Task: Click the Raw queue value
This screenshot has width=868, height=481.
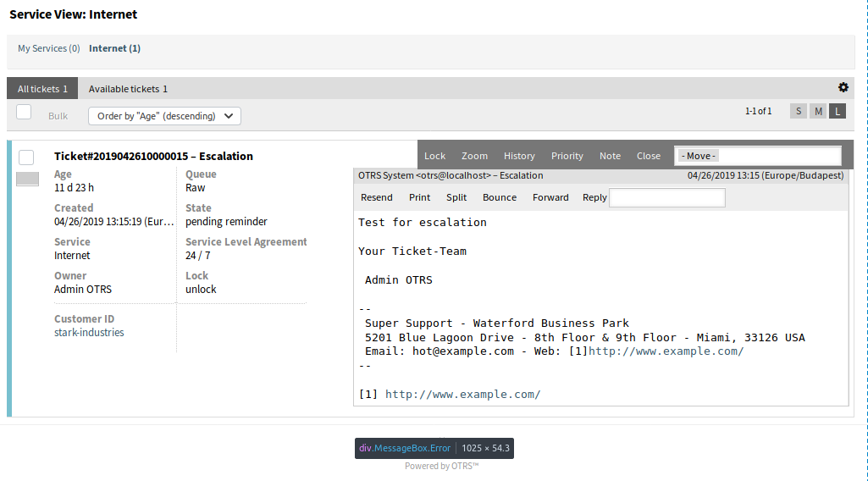Action: 195,188
